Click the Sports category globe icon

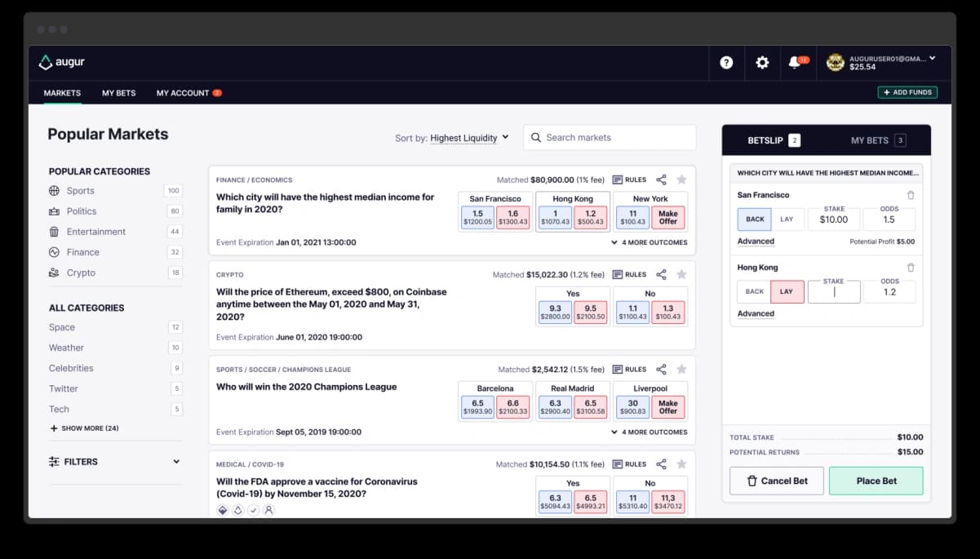54,191
